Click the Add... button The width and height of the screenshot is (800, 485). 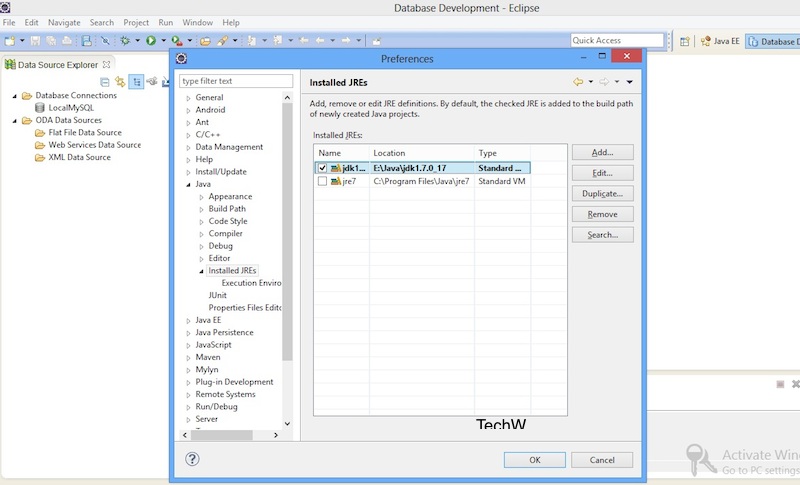[x=603, y=152]
